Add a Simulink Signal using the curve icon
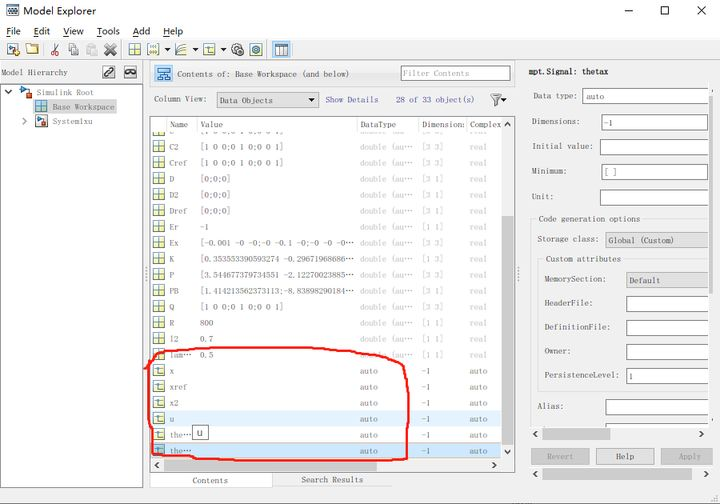This screenshot has height=504, width=720. coord(181,50)
